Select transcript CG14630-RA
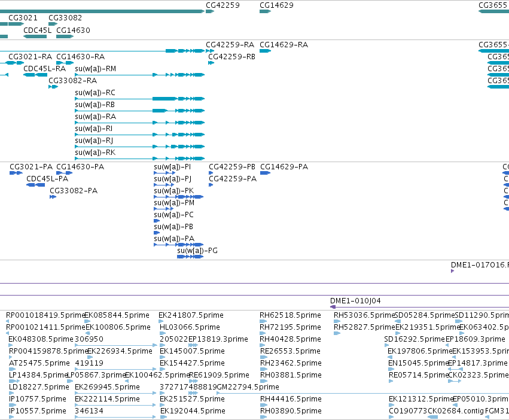The width and height of the screenshot is (509, 420). [81, 56]
